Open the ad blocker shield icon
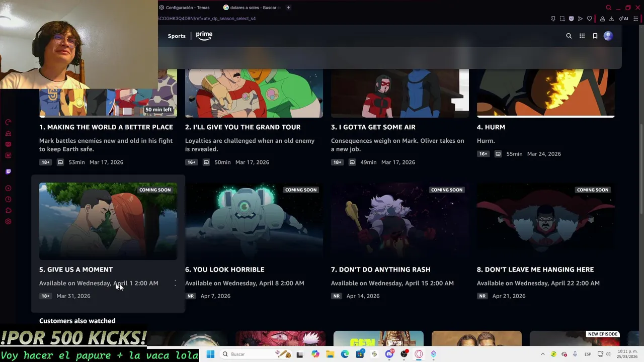The height and width of the screenshot is (362, 644). pyautogui.click(x=571, y=19)
